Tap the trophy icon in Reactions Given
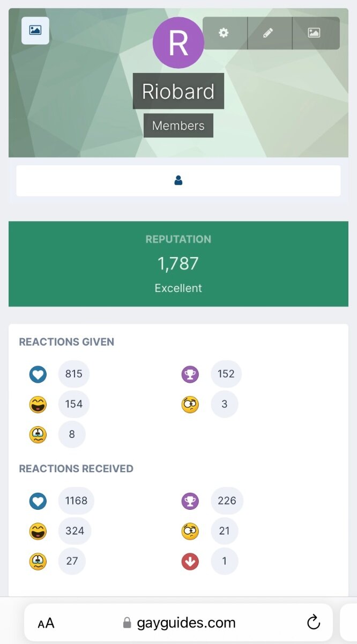The height and width of the screenshot is (644, 357). [190, 374]
